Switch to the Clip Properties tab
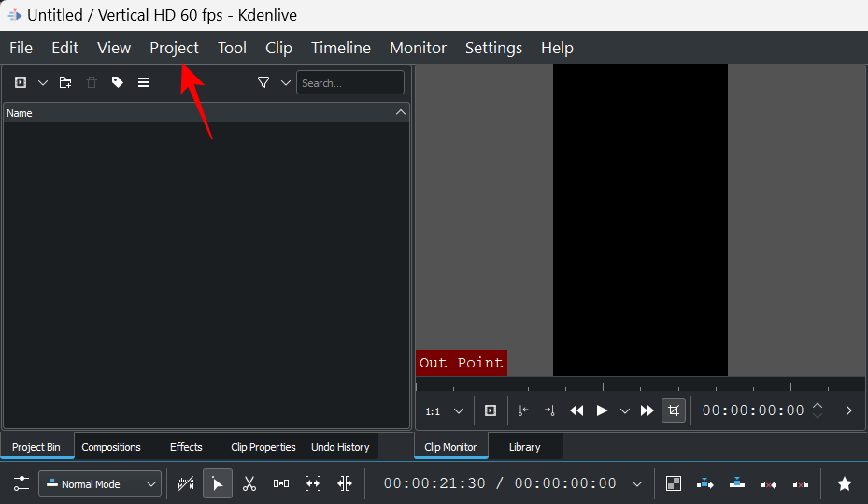868x504 pixels. tap(263, 446)
